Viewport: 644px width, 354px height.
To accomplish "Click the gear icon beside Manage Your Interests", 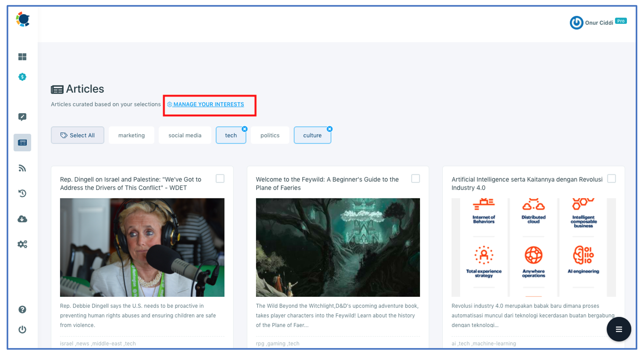I will click(170, 104).
